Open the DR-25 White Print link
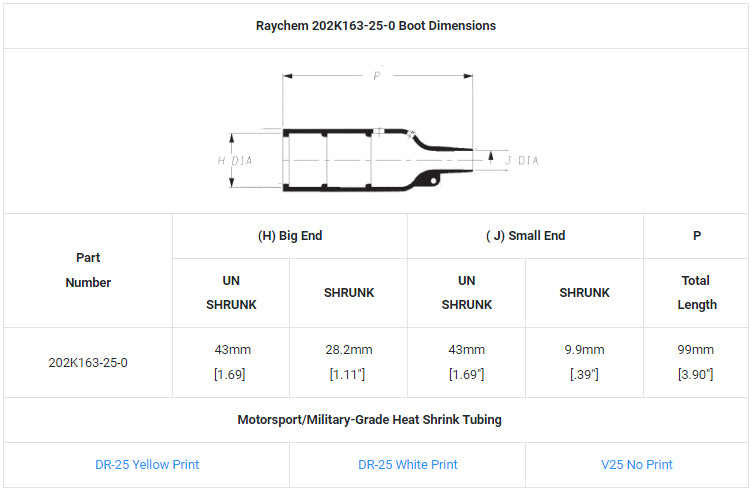Image resolution: width=754 pixels, height=493 pixels. coord(407,464)
